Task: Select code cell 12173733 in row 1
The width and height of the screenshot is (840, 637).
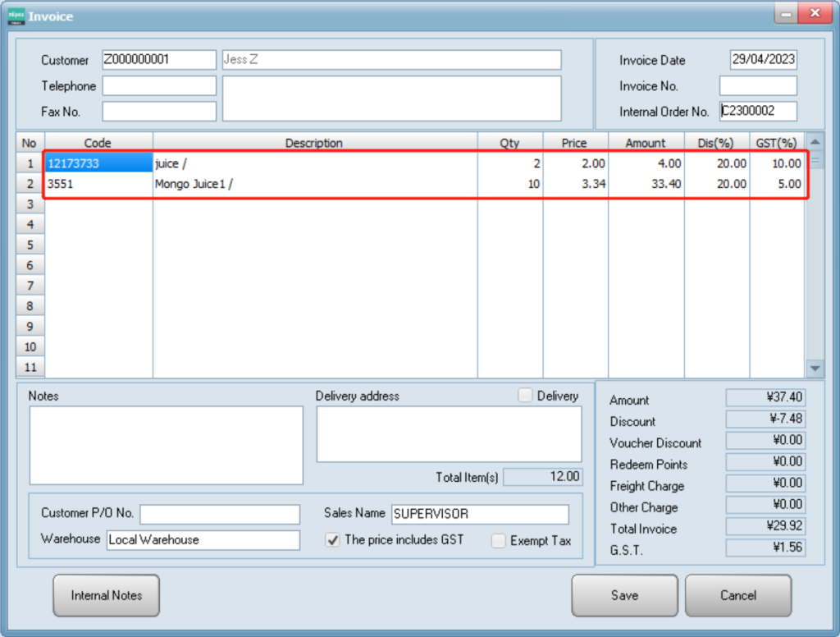Action: [98, 163]
